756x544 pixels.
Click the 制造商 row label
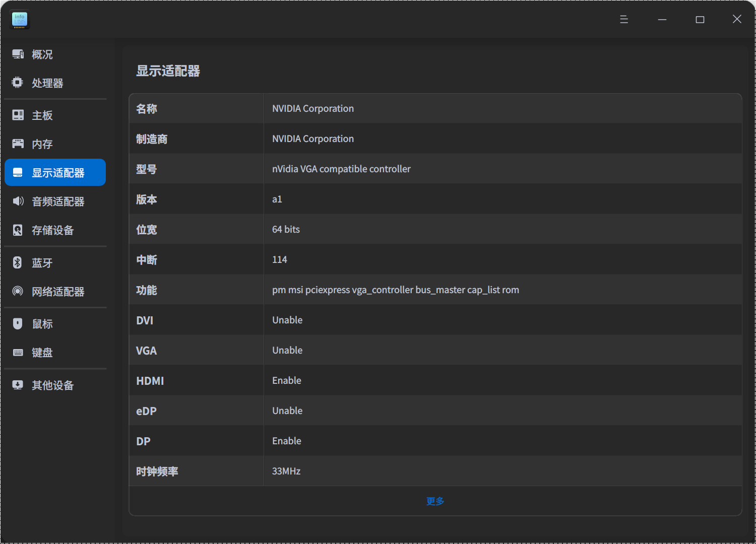click(152, 139)
